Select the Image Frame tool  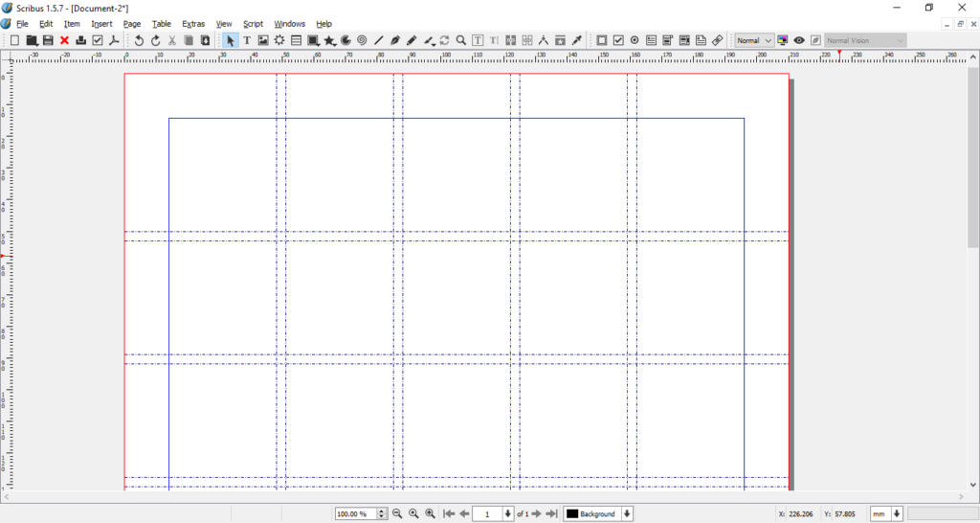(x=263, y=40)
